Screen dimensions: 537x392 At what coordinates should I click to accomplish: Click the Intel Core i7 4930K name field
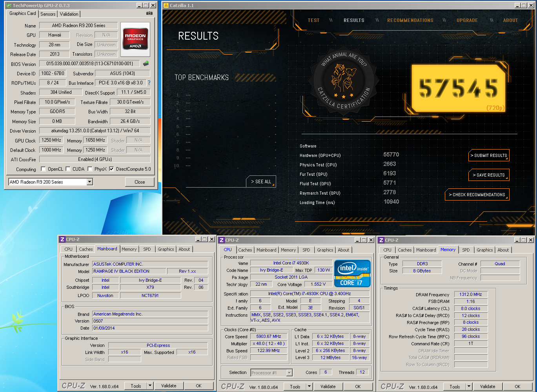291,263
